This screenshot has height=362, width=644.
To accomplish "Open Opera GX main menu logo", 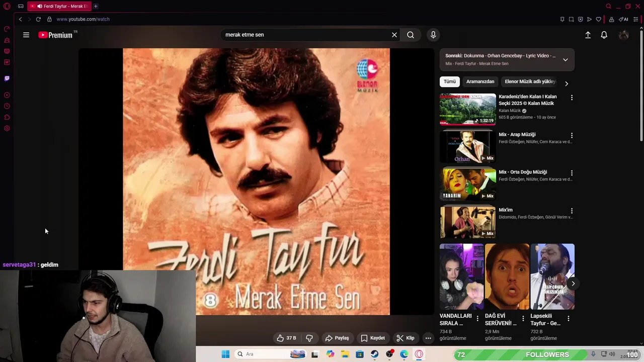I will point(7,6).
